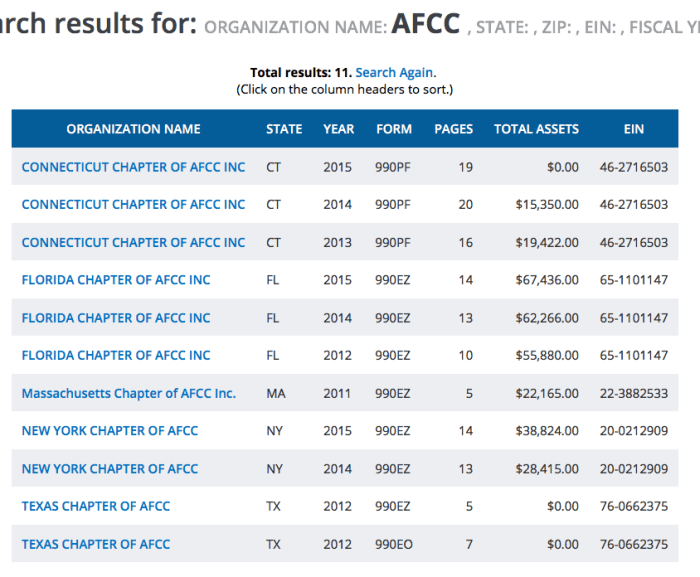The height and width of the screenshot is (577, 700).
Task: Sort results by State column header
Action: pos(284,129)
